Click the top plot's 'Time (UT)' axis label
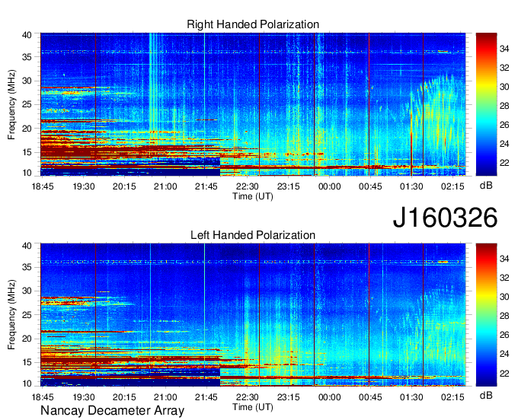 pos(253,196)
